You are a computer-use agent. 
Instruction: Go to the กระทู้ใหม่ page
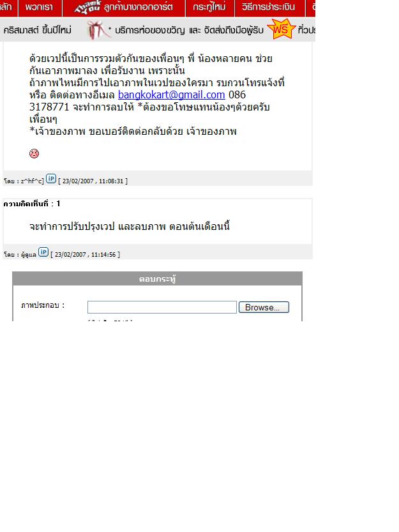209,8
